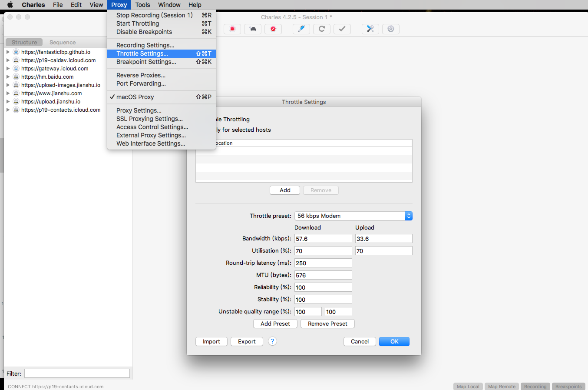This screenshot has height=390, width=588.
Task: Click the blue pen compose icon
Action: pos(301,29)
